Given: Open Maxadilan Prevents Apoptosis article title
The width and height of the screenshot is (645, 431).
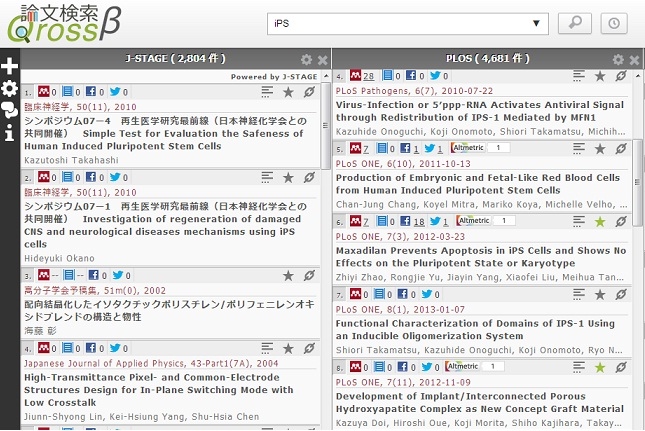Looking at the screenshot, I should coord(481,257).
